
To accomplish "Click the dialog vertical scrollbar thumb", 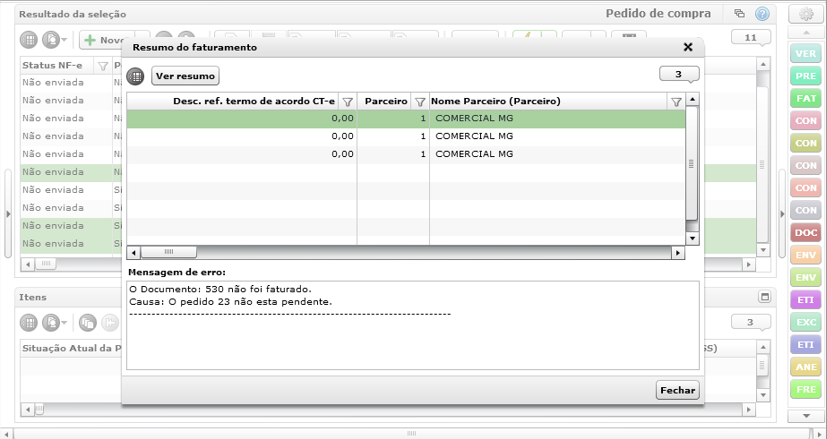I will (691, 164).
